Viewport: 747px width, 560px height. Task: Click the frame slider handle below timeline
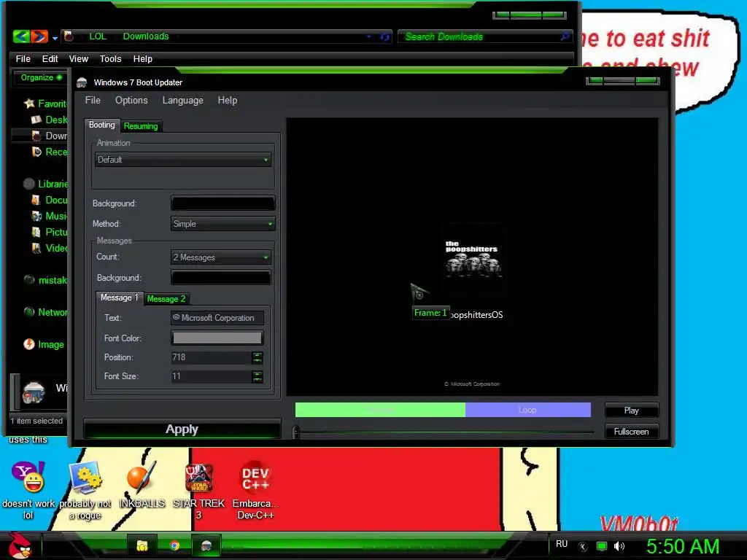point(296,432)
